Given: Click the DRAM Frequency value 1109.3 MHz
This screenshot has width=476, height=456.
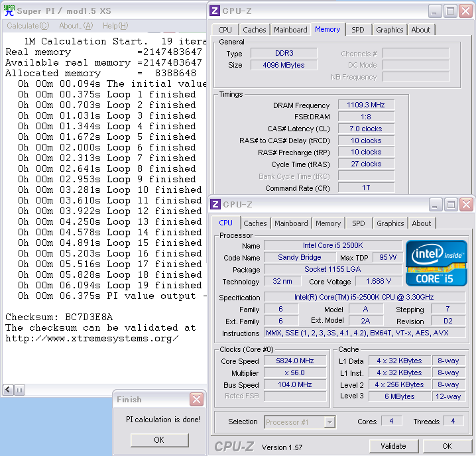Looking at the screenshot, I should [x=366, y=105].
